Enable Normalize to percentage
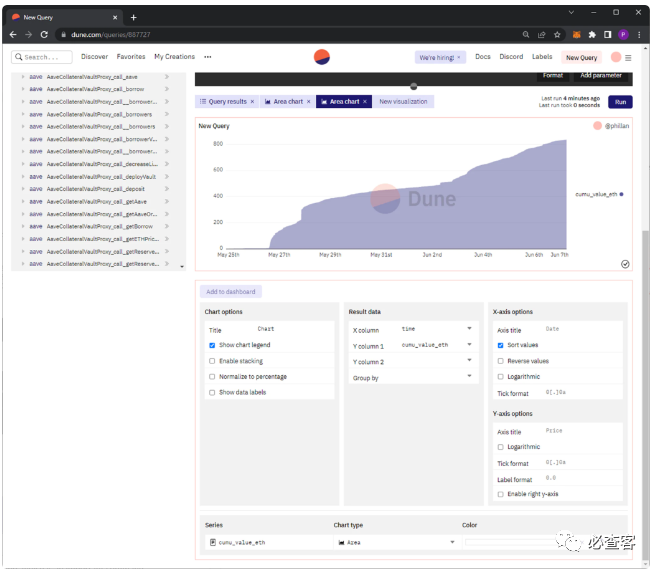The height and width of the screenshot is (570, 656). (x=212, y=377)
